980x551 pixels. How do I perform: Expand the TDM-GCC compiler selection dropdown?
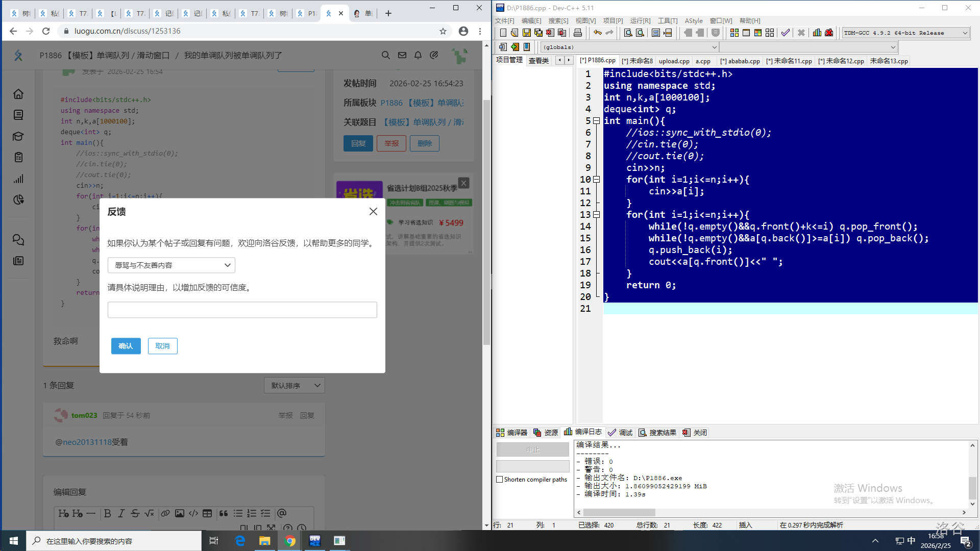point(965,33)
